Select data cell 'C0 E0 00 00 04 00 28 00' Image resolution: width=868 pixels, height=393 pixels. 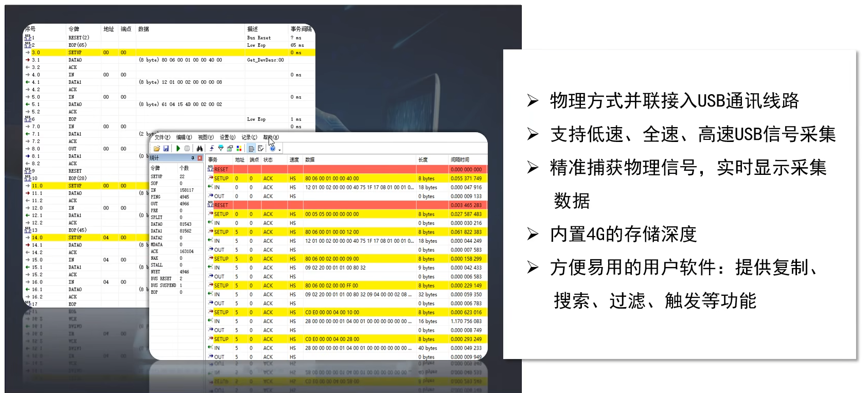click(x=332, y=339)
